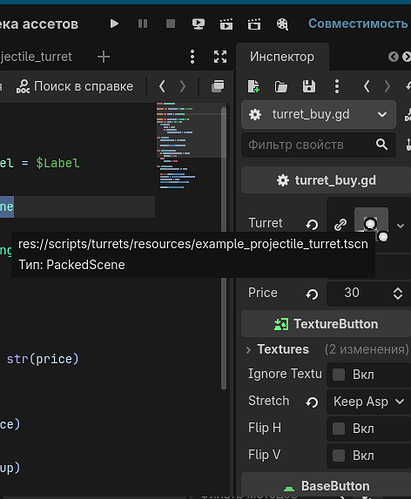Click the search magnifier in property filter
411x499 pixels.
382,144
